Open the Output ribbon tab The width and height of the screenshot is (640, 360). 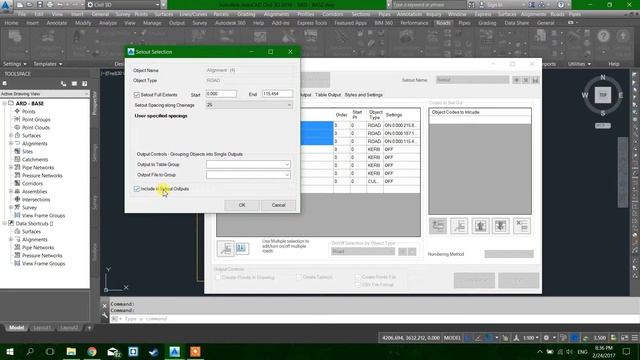177,23
